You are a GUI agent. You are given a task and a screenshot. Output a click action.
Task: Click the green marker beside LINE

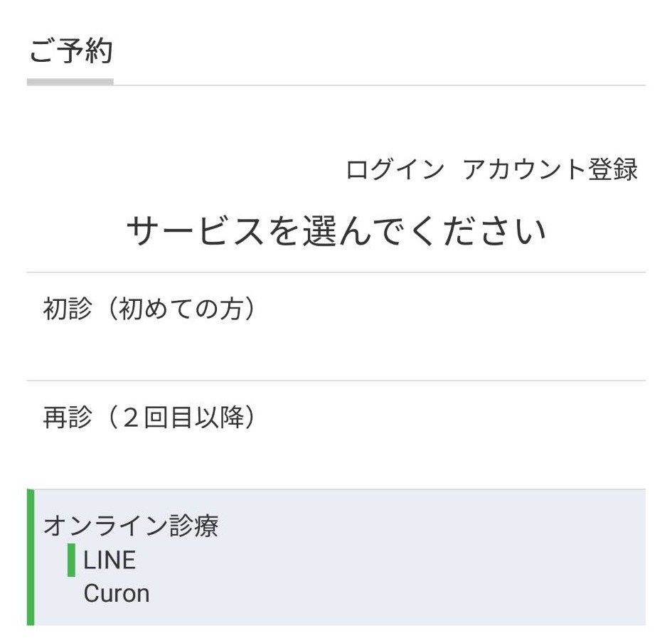[72, 560]
